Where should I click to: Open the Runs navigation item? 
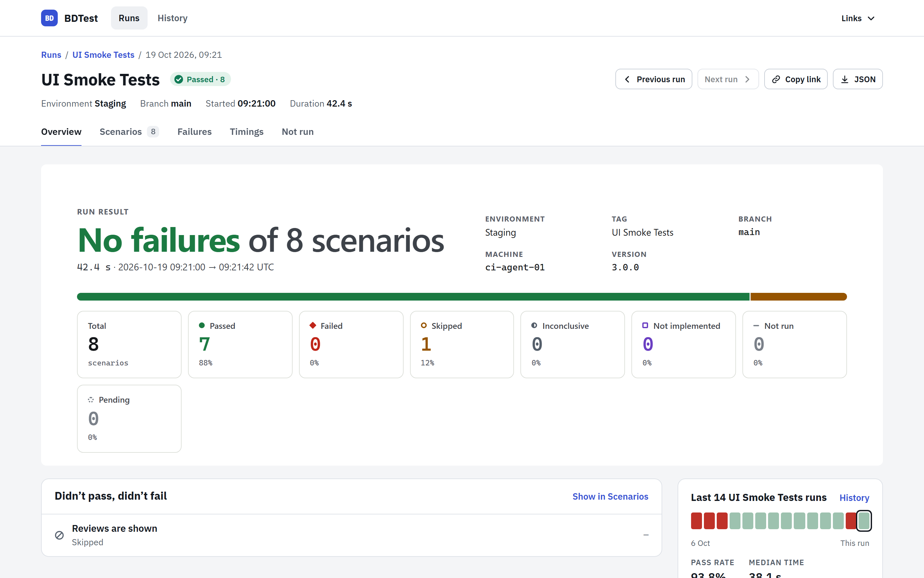pyautogui.click(x=129, y=18)
